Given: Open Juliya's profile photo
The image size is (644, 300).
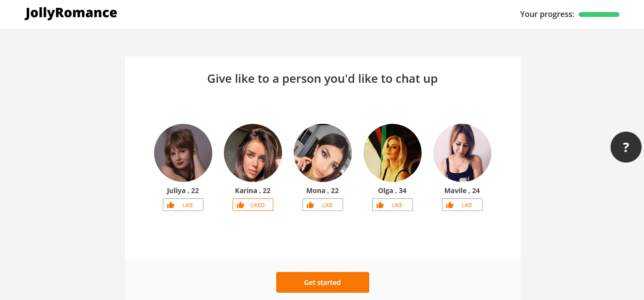Looking at the screenshot, I should [183, 153].
